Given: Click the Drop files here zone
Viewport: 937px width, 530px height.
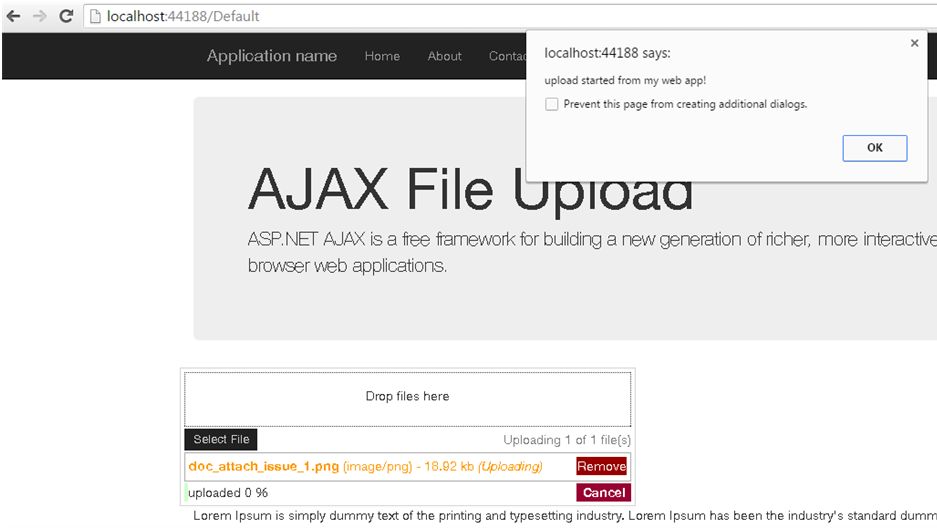Looking at the screenshot, I should click(408, 399).
